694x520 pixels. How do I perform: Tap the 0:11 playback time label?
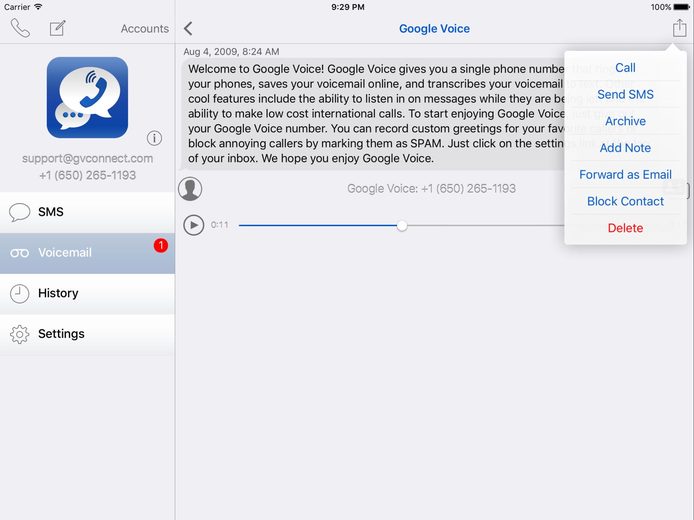click(x=220, y=225)
